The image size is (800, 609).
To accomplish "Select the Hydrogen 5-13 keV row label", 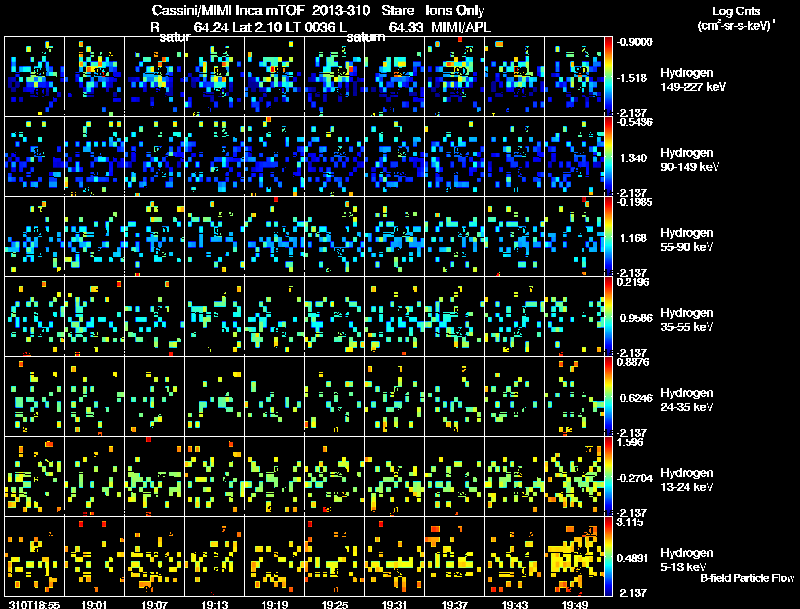I will pos(687,560).
